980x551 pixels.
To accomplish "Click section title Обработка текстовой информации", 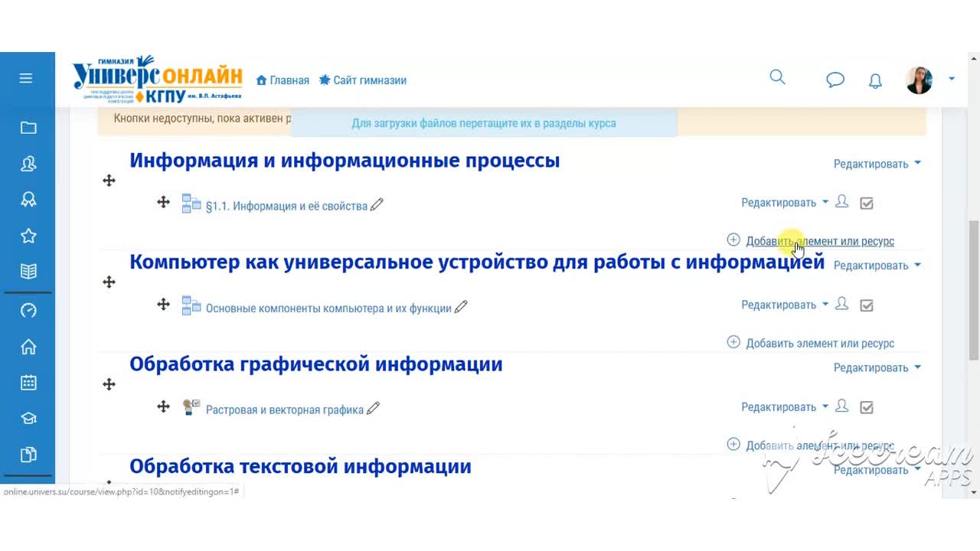I will 300,466.
